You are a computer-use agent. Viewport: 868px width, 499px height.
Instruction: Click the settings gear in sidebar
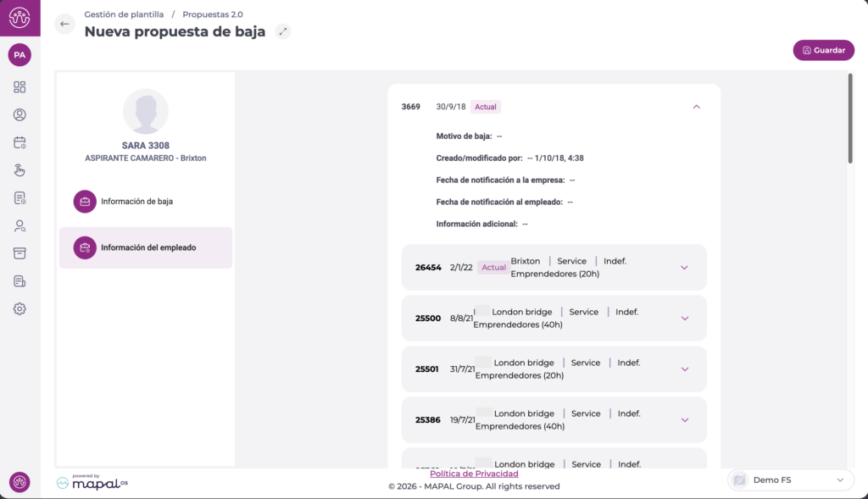point(19,309)
